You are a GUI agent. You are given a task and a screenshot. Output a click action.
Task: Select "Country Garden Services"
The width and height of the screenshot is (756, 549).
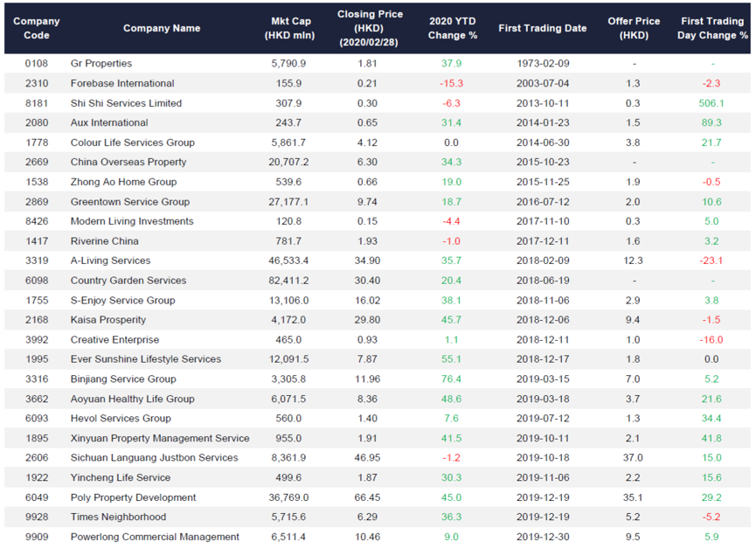pos(128,281)
